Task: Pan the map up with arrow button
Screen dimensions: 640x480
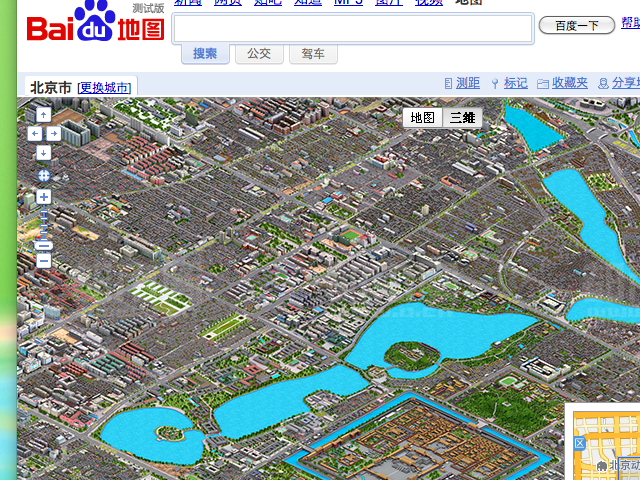Action: click(44, 115)
